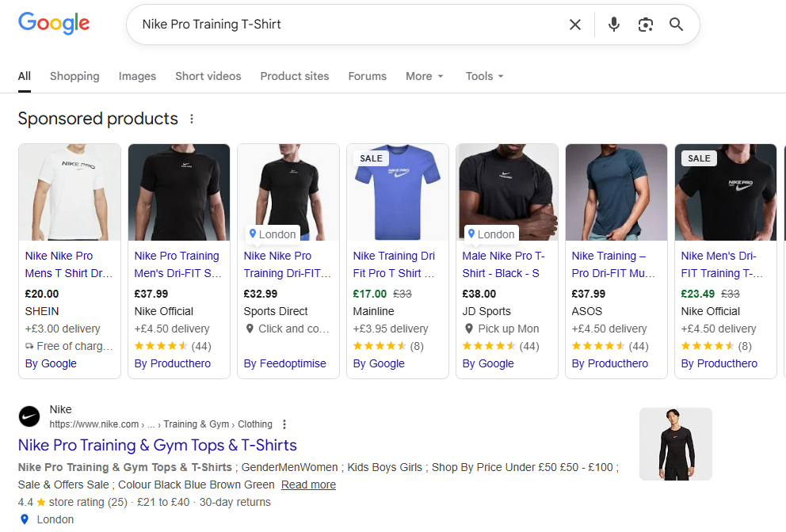Click the By Feedoptimise link

(284, 363)
